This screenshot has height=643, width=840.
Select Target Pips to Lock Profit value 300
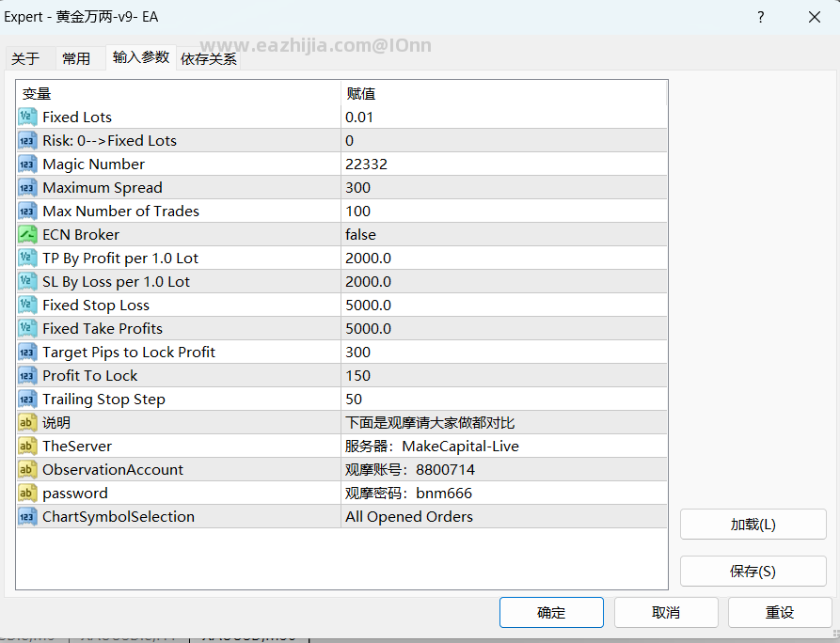[503, 353]
